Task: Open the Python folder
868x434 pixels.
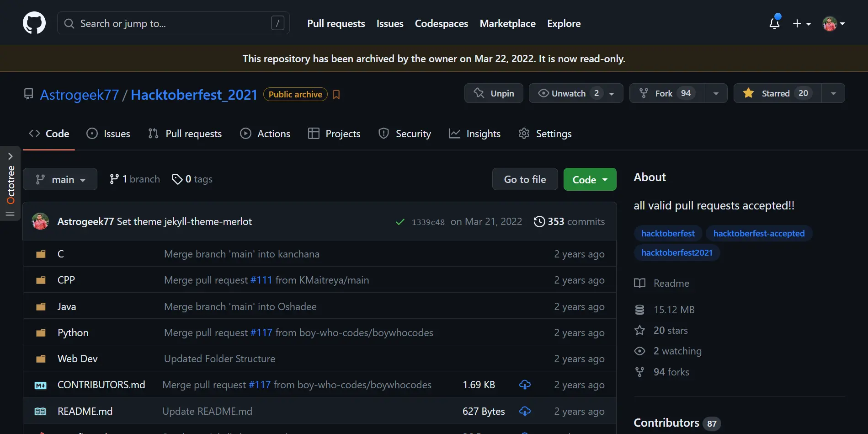Action: pyautogui.click(x=73, y=332)
